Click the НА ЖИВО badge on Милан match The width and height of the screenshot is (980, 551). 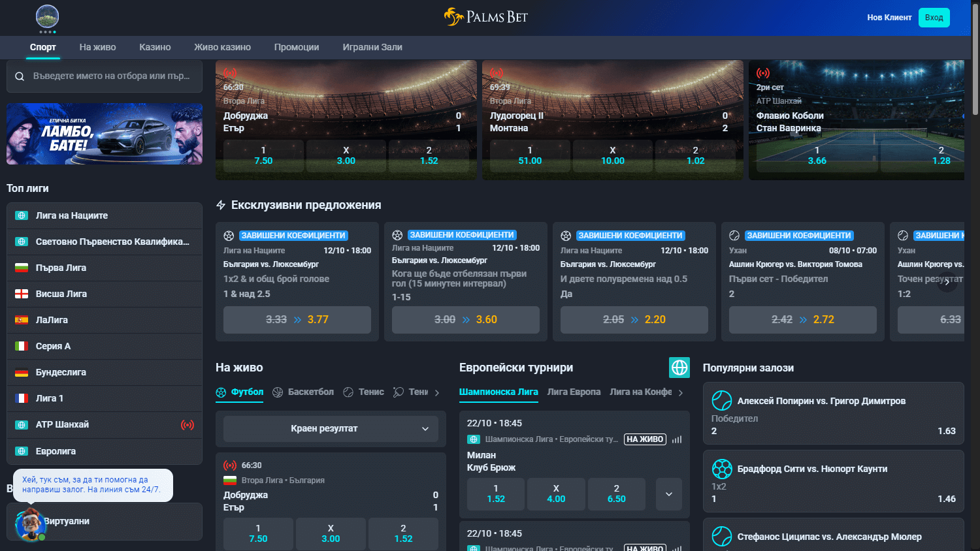click(x=645, y=439)
